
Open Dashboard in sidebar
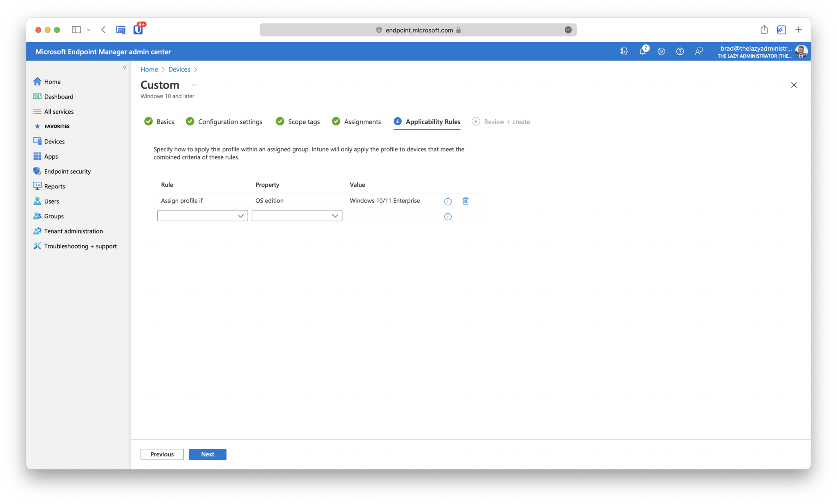[53, 96]
